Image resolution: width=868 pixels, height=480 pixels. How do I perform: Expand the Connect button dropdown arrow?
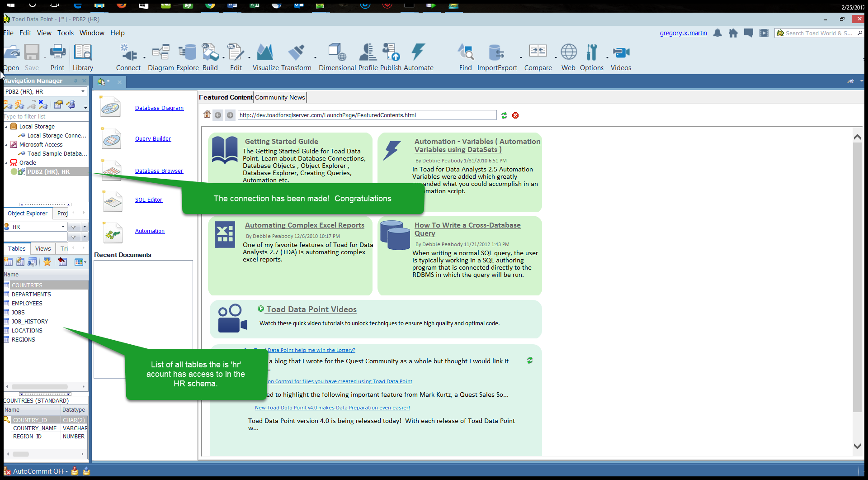[x=145, y=58]
